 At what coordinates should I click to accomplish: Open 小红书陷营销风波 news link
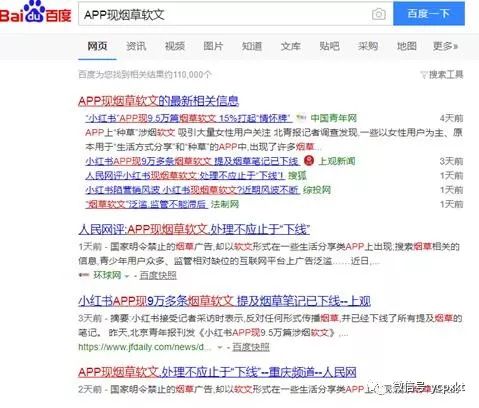(x=192, y=190)
